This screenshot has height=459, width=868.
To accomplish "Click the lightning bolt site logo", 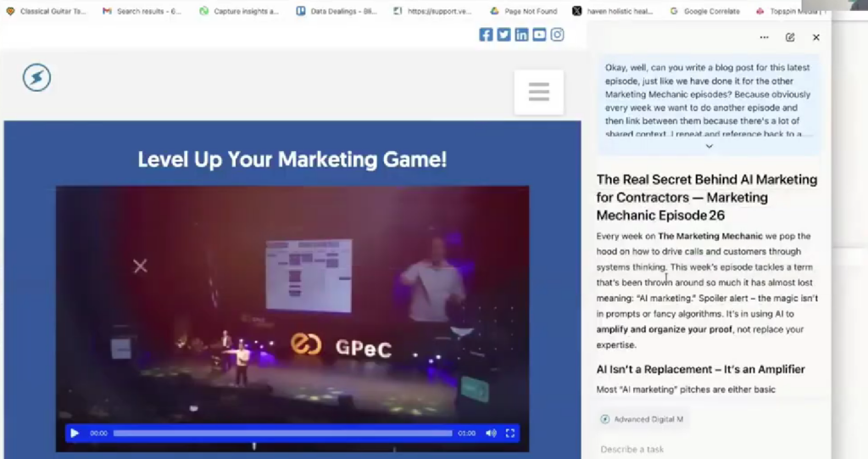I will [x=36, y=78].
